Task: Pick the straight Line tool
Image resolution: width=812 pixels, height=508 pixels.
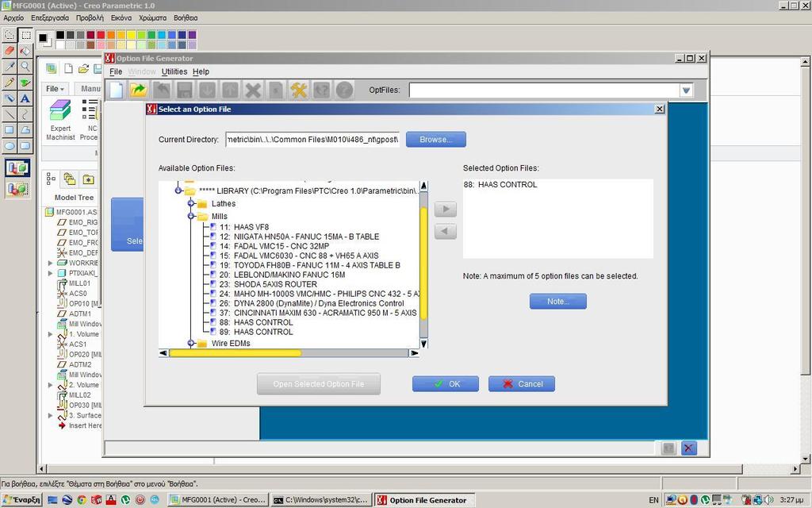Action: click(x=10, y=114)
